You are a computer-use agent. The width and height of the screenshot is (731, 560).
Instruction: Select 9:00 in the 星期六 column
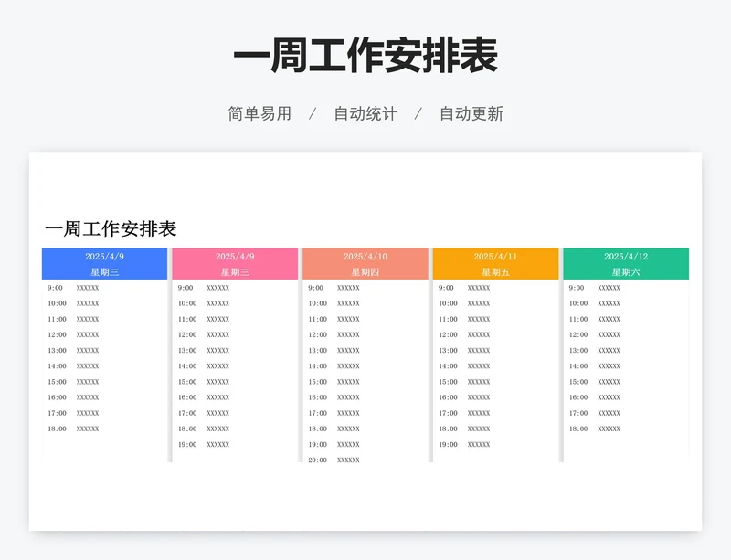pyautogui.click(x=577, y=288)
